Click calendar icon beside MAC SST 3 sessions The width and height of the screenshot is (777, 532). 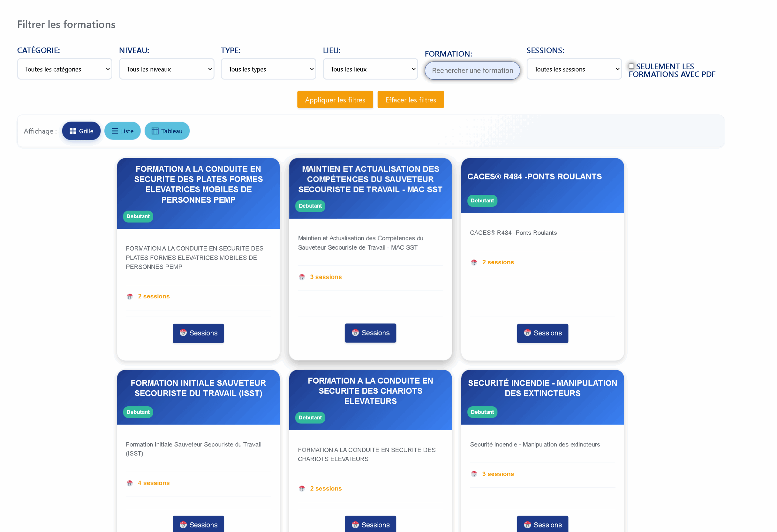point(302,277)
